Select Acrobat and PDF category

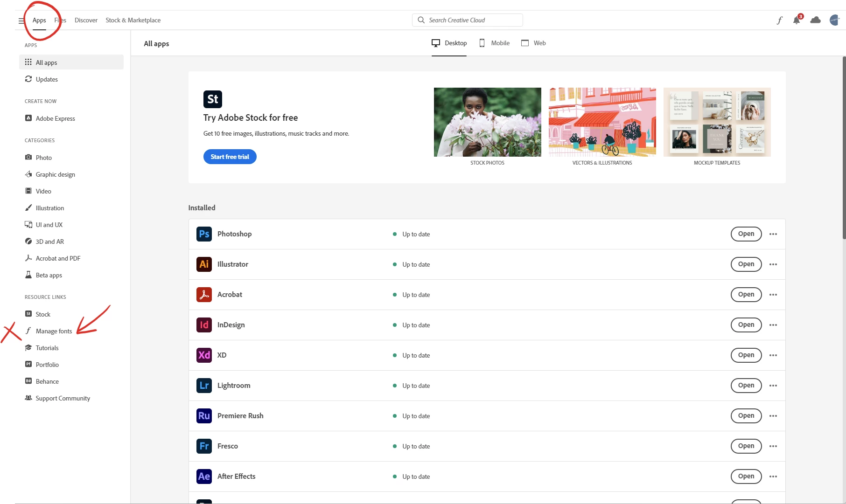[x=71, y=258]
